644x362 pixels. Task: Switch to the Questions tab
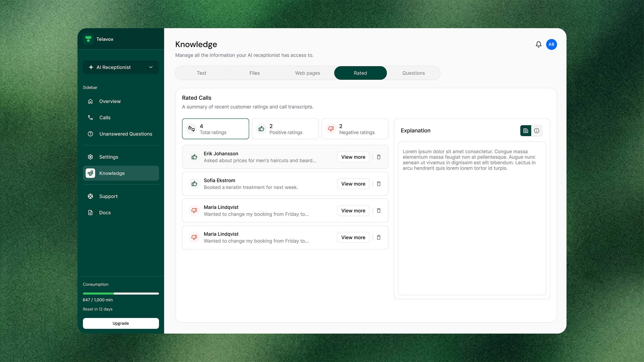pos(413,73)
